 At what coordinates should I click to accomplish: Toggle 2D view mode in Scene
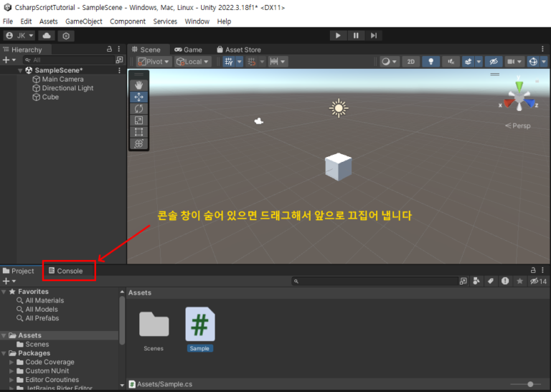(410, 62)
